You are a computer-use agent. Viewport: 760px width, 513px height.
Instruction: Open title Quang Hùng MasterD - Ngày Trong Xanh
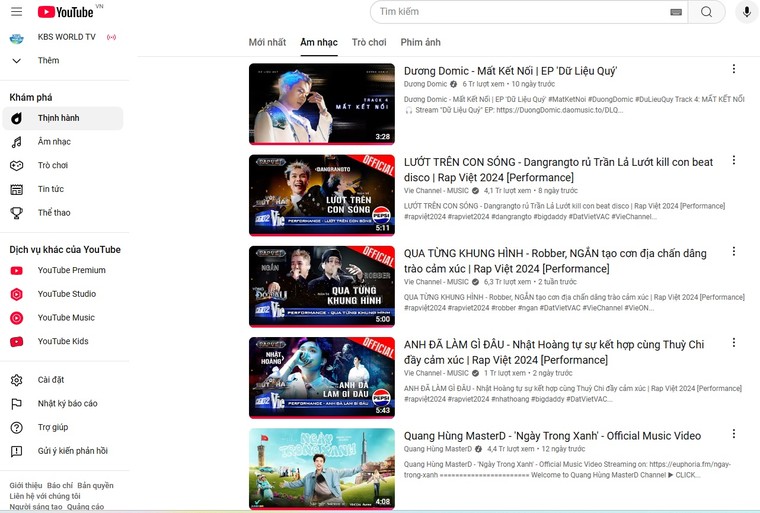coord(553,436)
